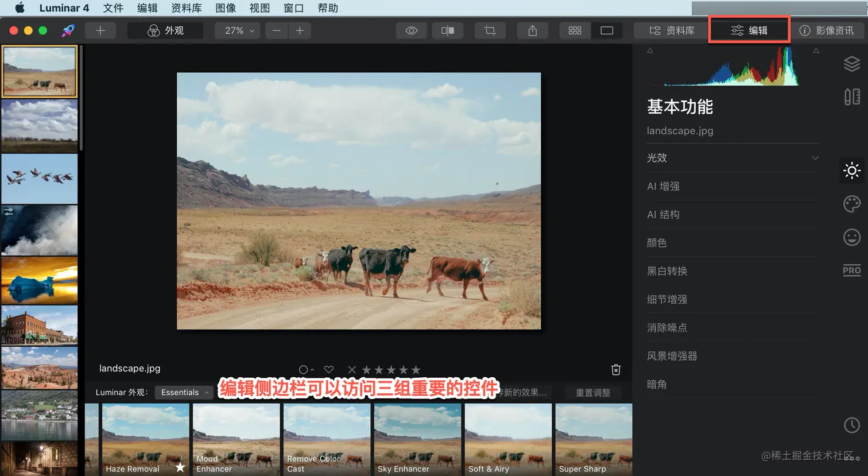
Task: Open the 外观 looks panel button
Action: click(165, 30)
